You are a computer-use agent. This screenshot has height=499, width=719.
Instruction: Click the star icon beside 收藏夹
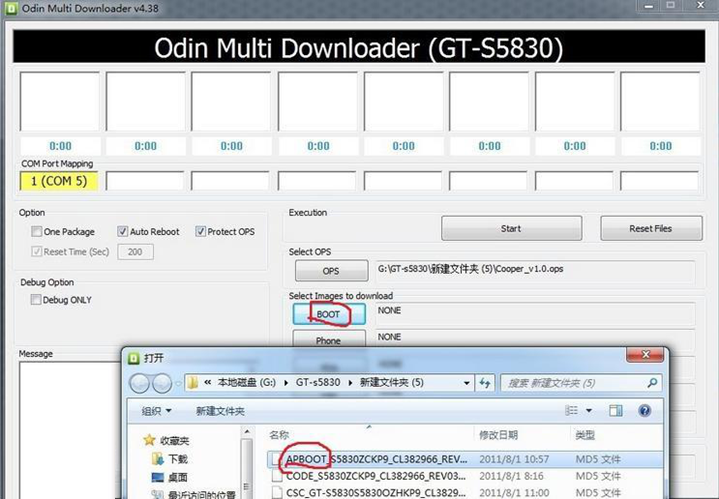point(149,440)
